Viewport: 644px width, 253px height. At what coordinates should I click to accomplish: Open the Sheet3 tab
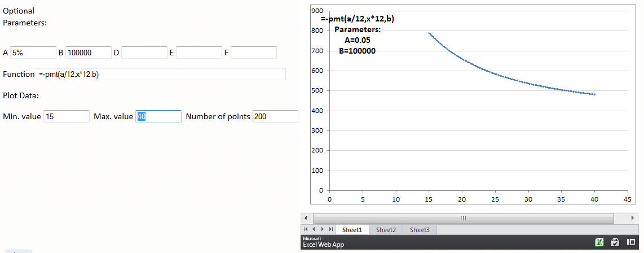point(420,230)
